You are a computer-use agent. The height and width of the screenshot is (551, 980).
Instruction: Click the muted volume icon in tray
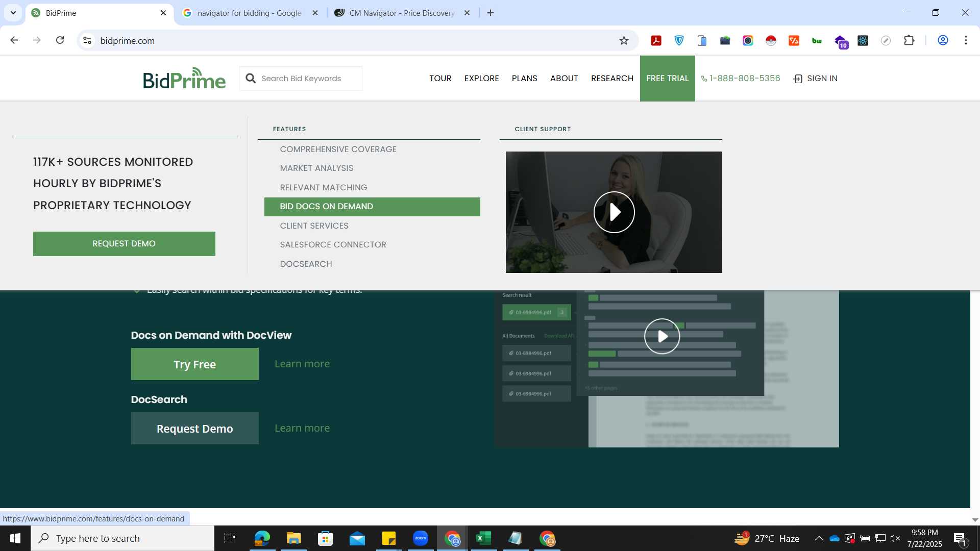[895, 538]
